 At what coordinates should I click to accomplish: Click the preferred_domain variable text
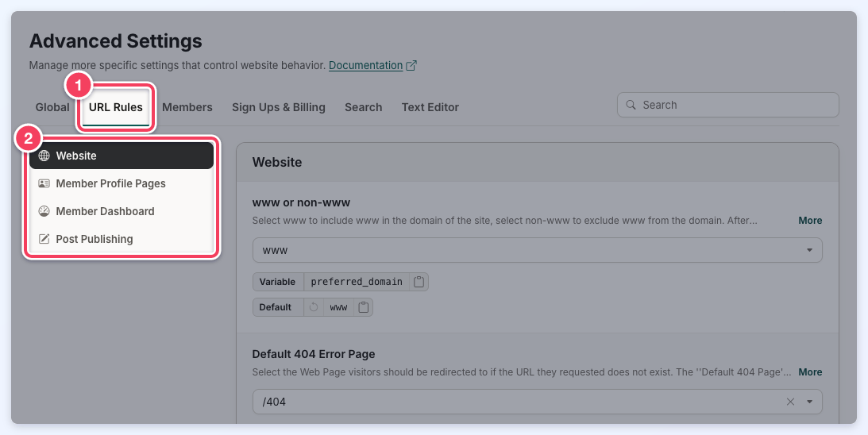(x=357, y=282)
